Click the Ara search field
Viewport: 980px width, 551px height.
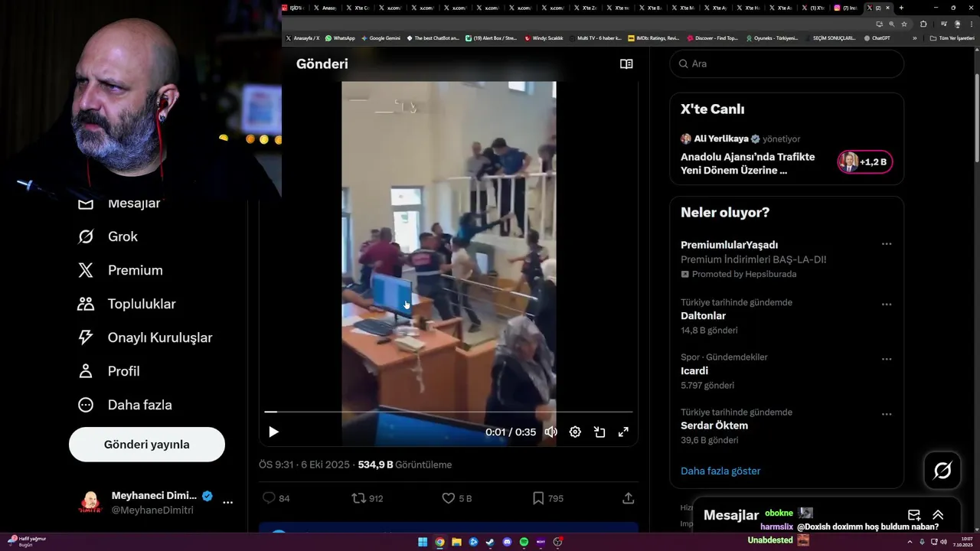[x=787, y=64]
